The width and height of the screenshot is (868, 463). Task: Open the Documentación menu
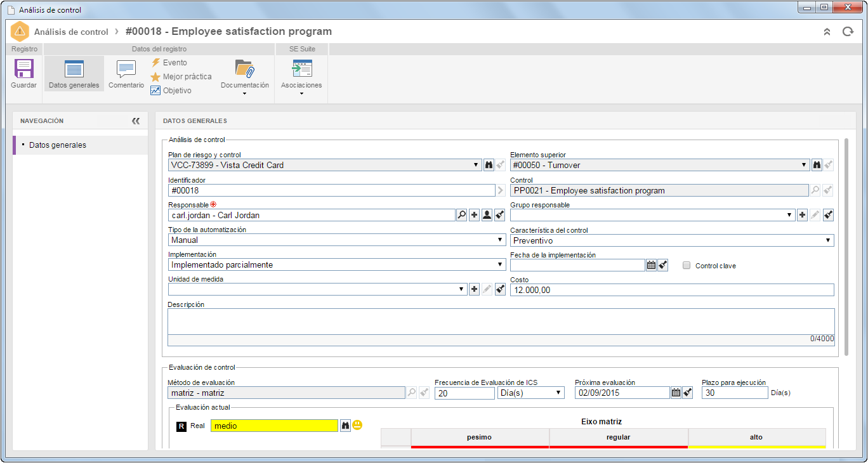[x=245, y=76]
